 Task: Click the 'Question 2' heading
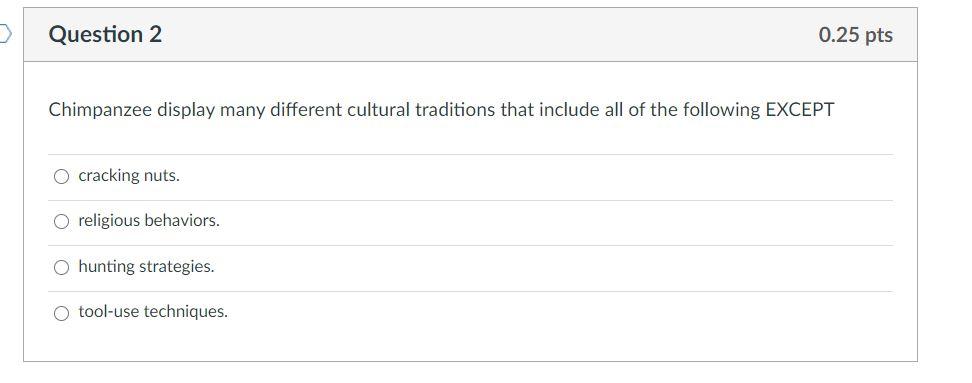105,34
